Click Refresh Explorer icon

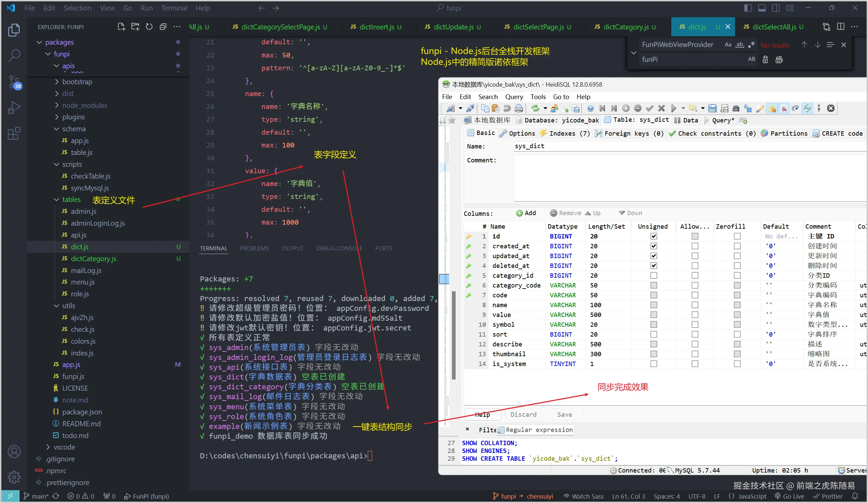[x=149, y=27]
